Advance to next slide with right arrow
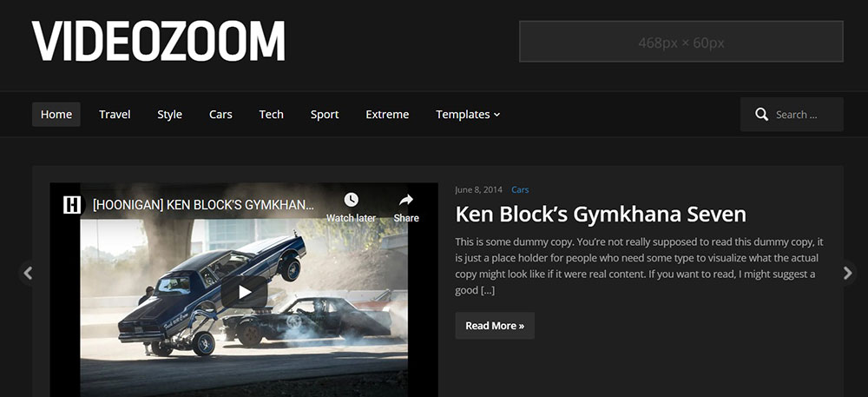The width and height of the screenshot is (868, 397). tap(847, 273)
